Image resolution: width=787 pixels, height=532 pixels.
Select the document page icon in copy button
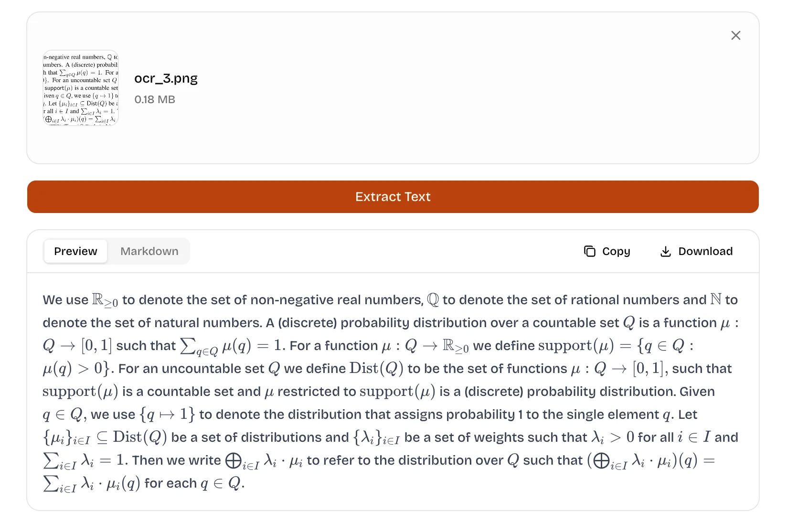tap(590, 251)
